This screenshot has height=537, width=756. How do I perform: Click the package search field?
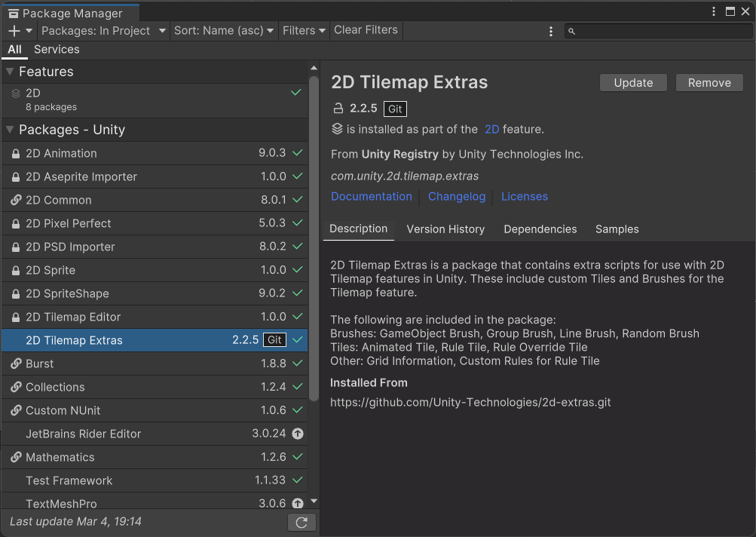[x=658, y=32]
